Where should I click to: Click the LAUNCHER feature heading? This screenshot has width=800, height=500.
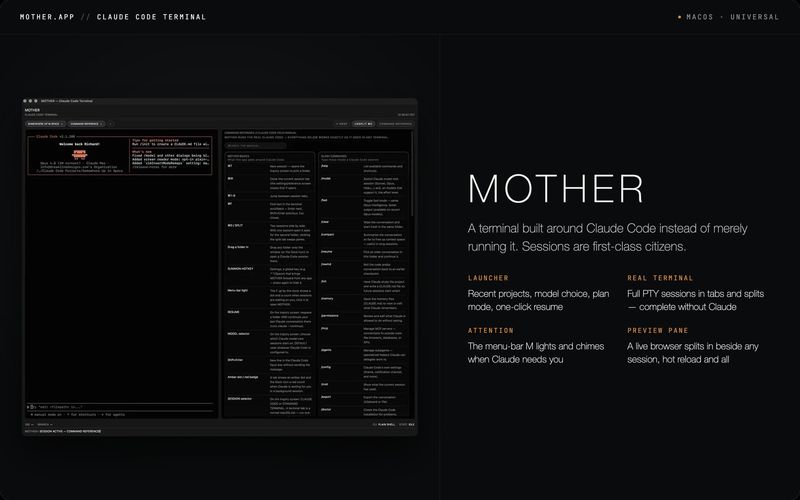point(488,278)
